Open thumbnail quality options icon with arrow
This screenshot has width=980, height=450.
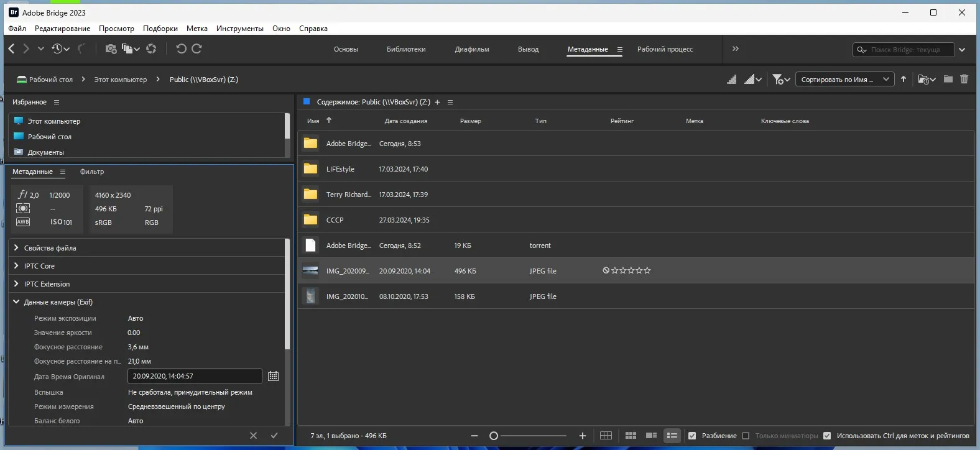pos(753,79)
